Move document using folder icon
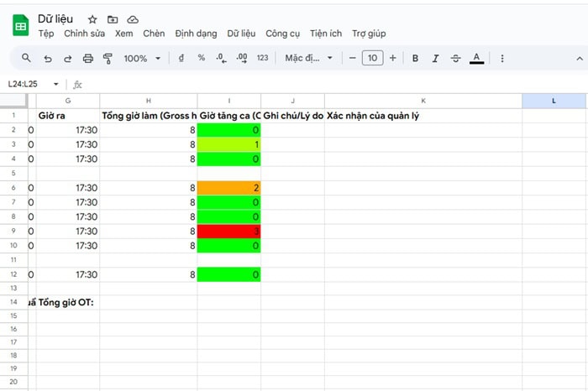Screen dimensions: 588x391 coord(113,19)
